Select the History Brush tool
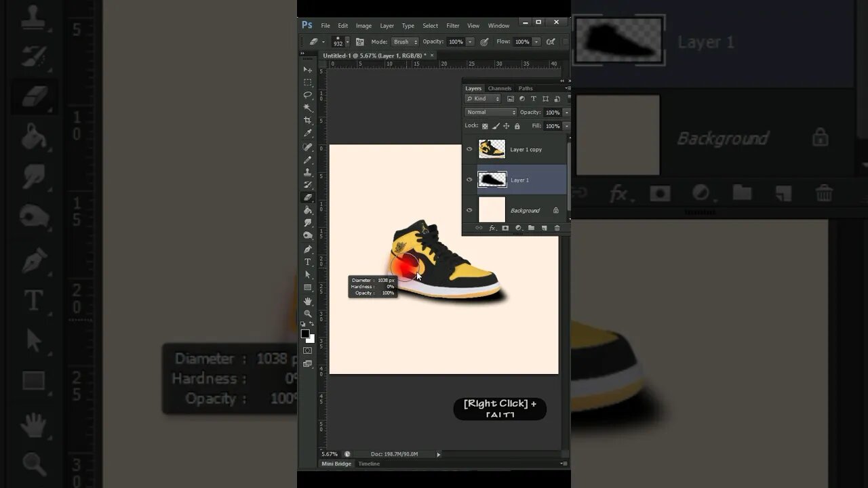This screenshot has height=488, width=868. [x=307, y=184]
